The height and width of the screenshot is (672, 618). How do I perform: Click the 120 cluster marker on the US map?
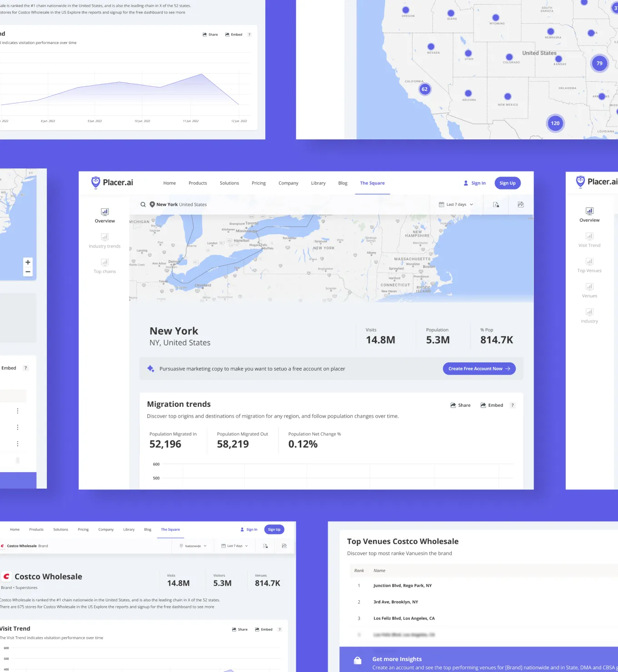555,123
